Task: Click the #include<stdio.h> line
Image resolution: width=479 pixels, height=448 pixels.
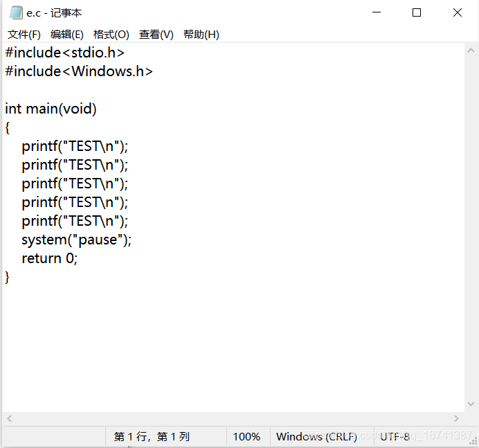Action: coord(65,53)
